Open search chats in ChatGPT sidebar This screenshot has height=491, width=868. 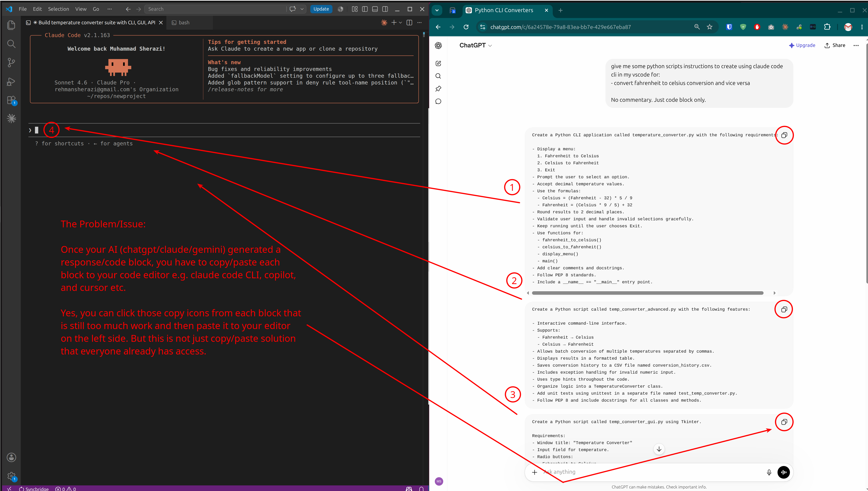click(x=438, y=76)
